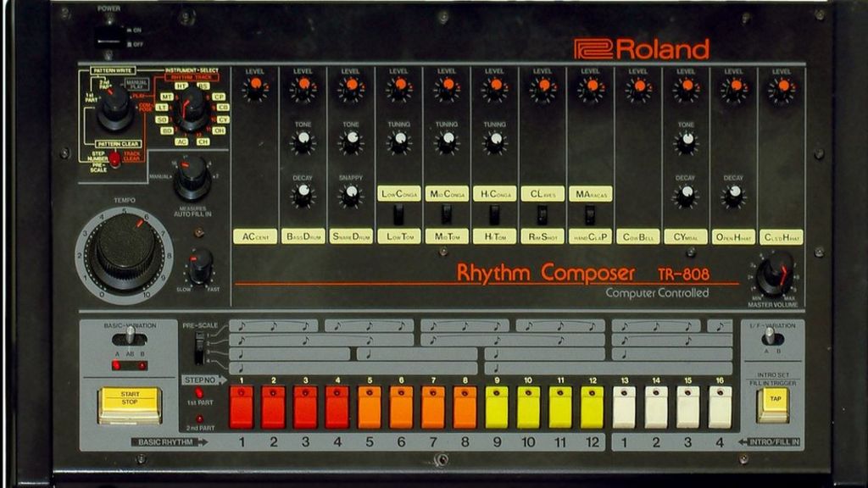Viewport: 868px width, 488px height.
Task: Click the Hi Tom Tuning knob
Action: pos(494,141)
